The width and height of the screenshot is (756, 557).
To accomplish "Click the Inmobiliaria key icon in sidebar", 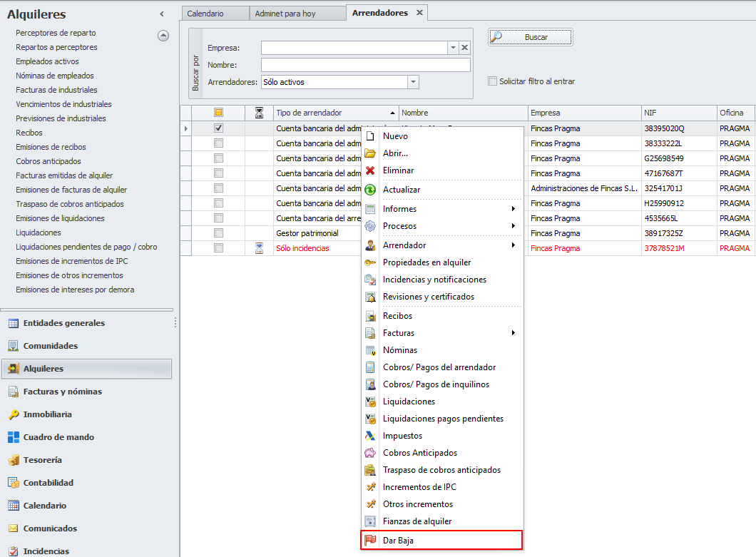I will click(x=14, y=414).
